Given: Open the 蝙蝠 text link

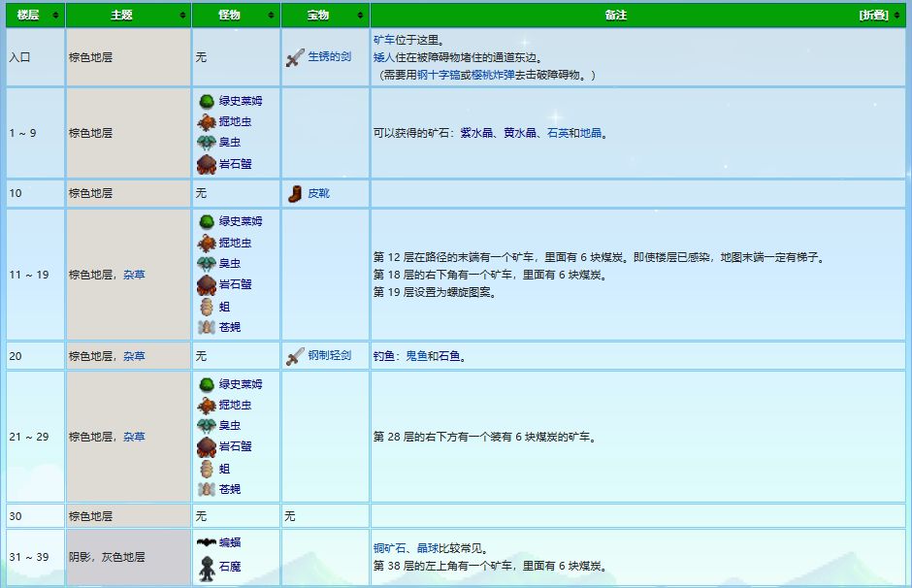Looking at the screenshot, I should (x=230, y=542).
